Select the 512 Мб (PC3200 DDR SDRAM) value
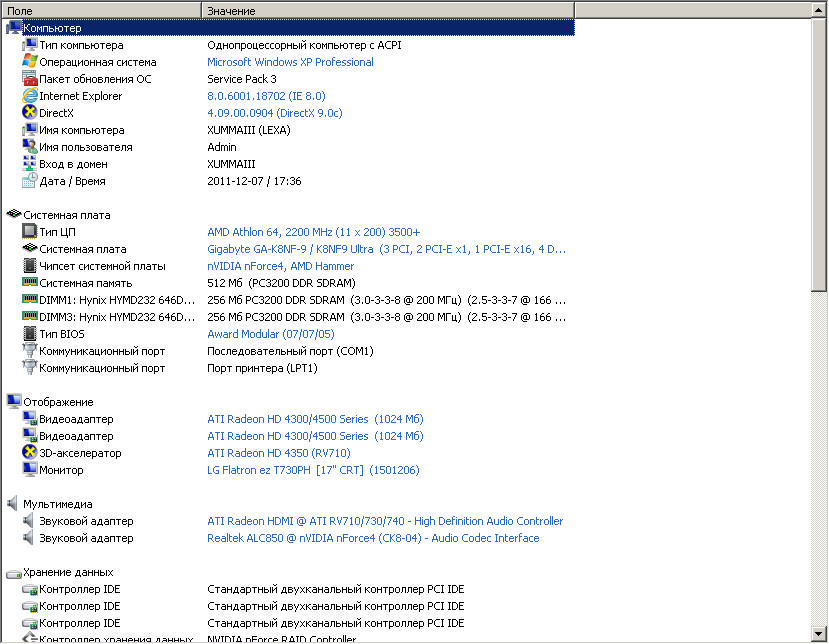The height and width of the screenshot is (644, 829). coord(281,282)
